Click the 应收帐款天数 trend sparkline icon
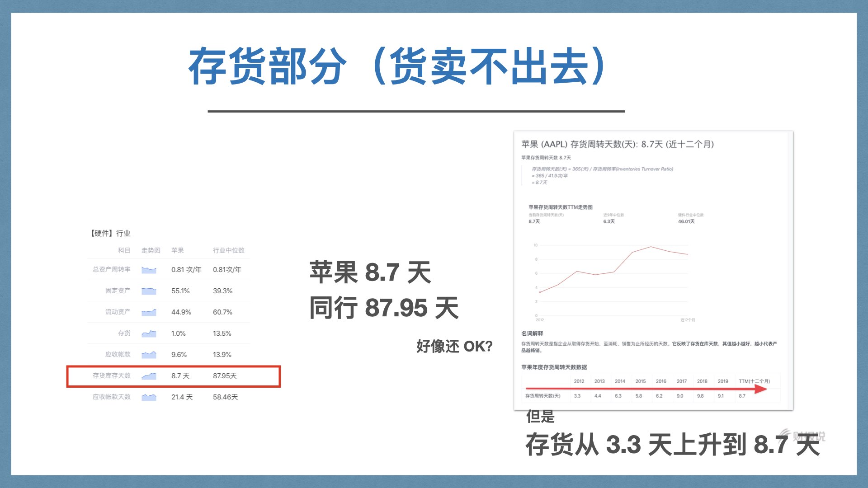The image size is (868, 488). point(149,398)
